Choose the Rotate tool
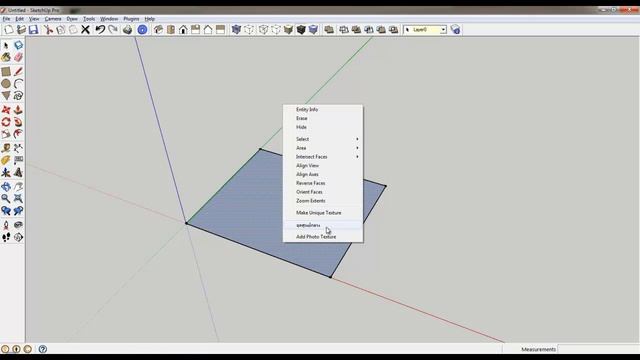The image size is (640, 360). 6,122
